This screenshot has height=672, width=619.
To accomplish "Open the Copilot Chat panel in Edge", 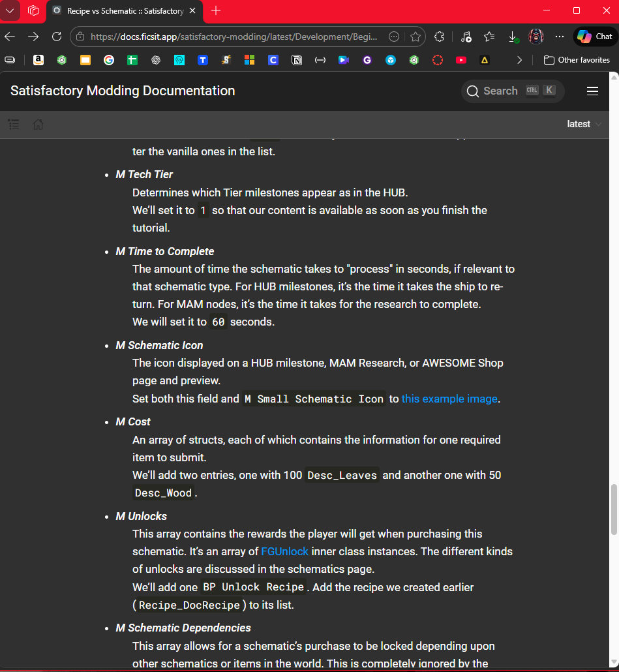I will coord(594,36).
